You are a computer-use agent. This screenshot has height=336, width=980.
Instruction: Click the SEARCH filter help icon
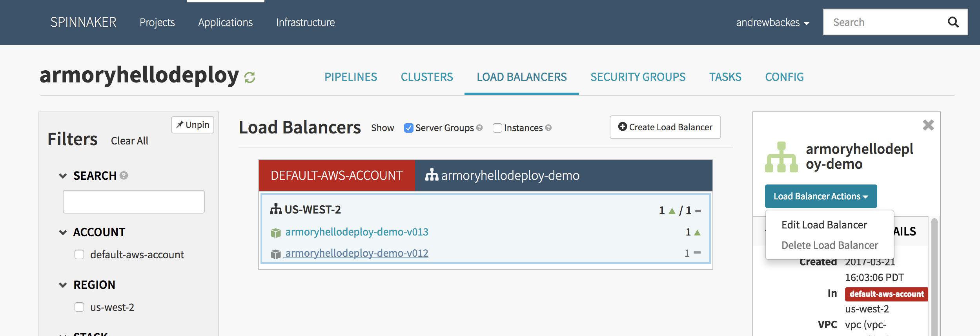click(x=124, y=175)
